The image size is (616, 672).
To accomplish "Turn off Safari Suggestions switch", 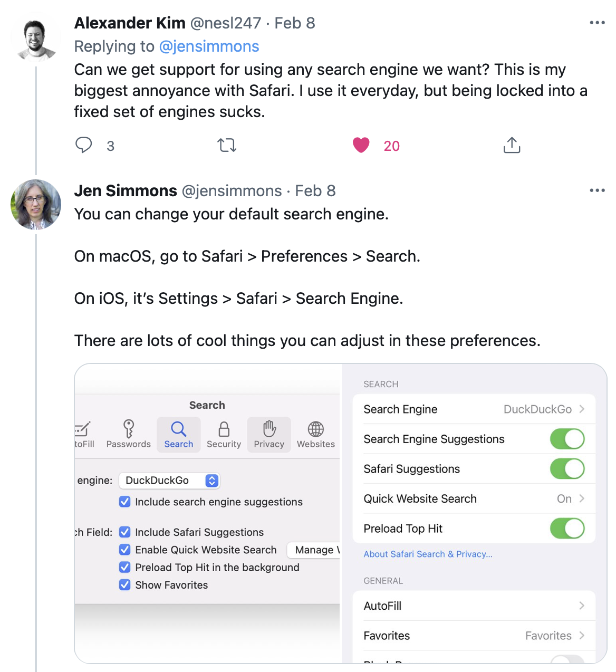I will point(567,469).
